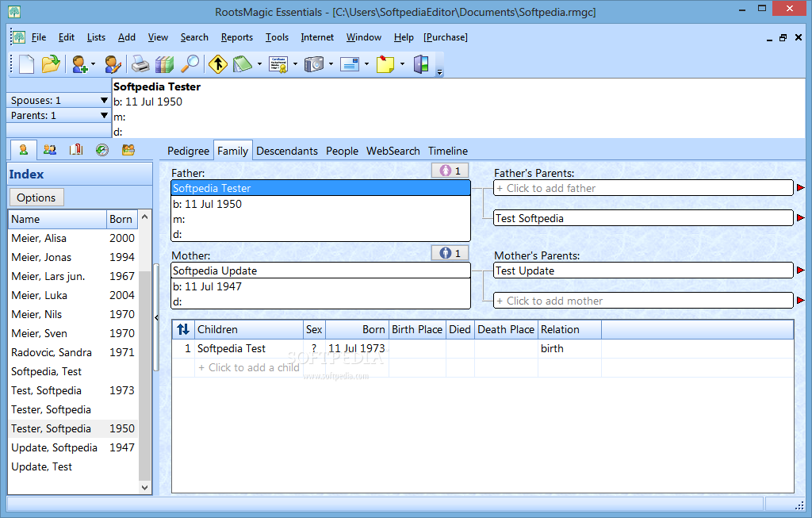The height and width of the screenshot is (518, 812).
Task: Select Meier, Alisa in the index
Action: [73, 238]
